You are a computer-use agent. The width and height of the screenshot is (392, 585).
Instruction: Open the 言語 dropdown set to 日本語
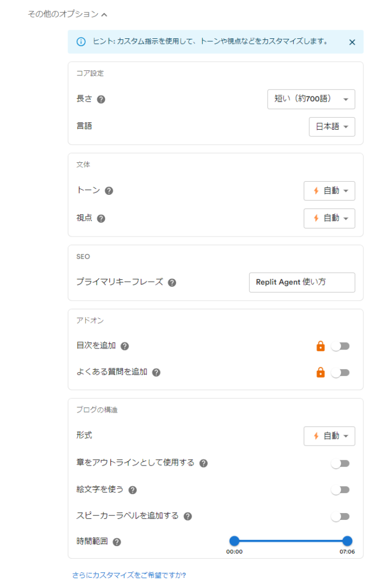coord(332,127)
